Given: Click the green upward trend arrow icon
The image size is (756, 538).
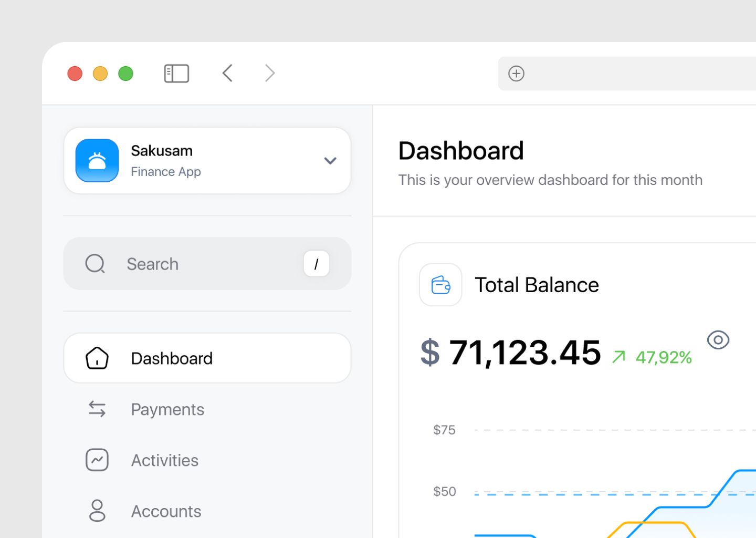Looking at the screenshot, I should [x=619, y=356].
